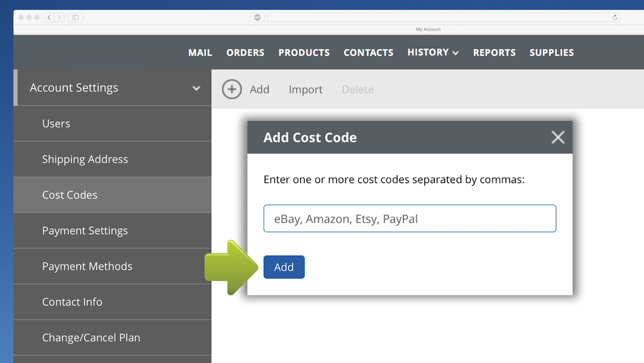This screenshot has width=644, height=363.
Task: Open the Mail tab
Action: tap(200, 53)
